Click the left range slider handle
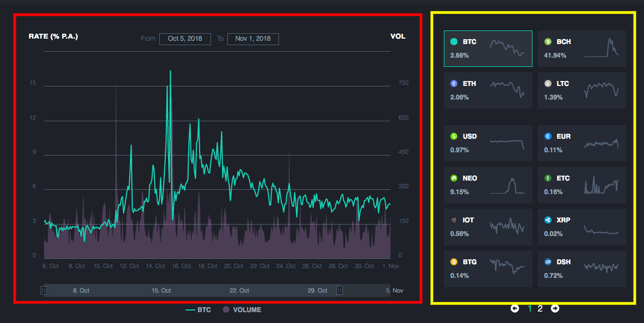This screenshot has width=644, height=323. tap(44, 290)
